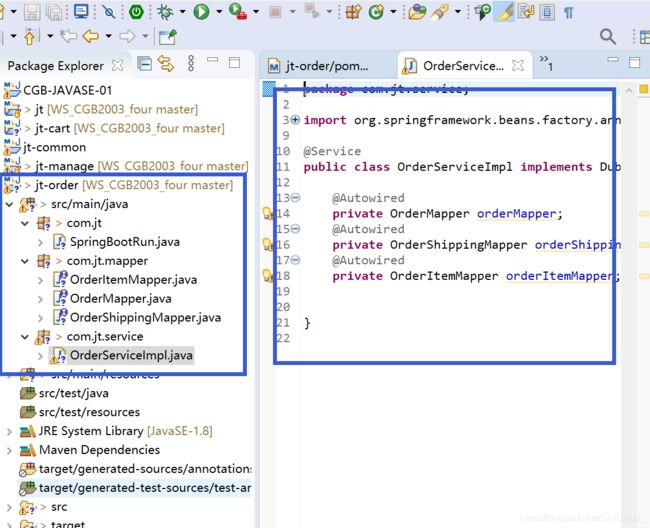Select the Package Explorer tab
650x528 pixels.
(x=56, y=66)
